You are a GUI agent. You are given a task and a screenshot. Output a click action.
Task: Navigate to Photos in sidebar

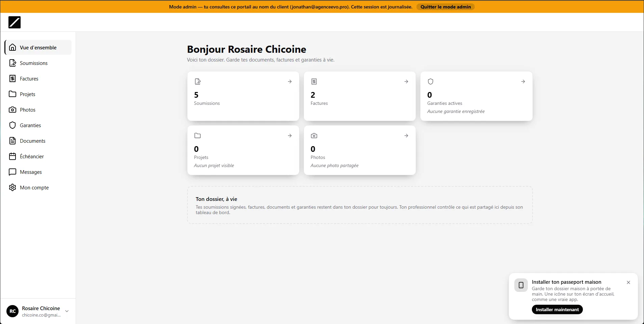(x=38, y=110)
